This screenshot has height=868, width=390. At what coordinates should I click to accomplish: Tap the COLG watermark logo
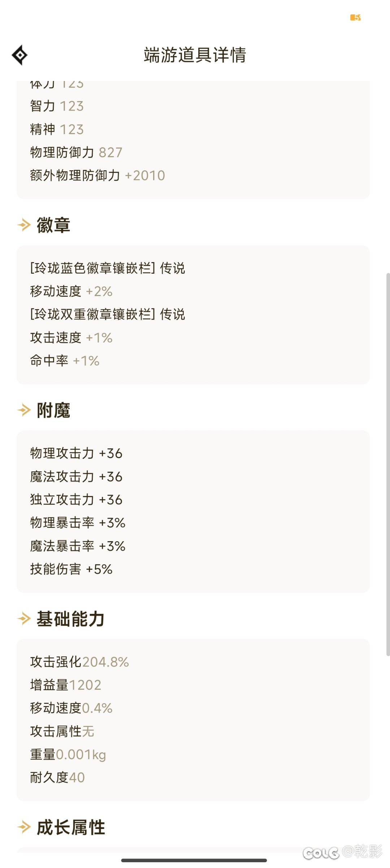tap(321, 852)
